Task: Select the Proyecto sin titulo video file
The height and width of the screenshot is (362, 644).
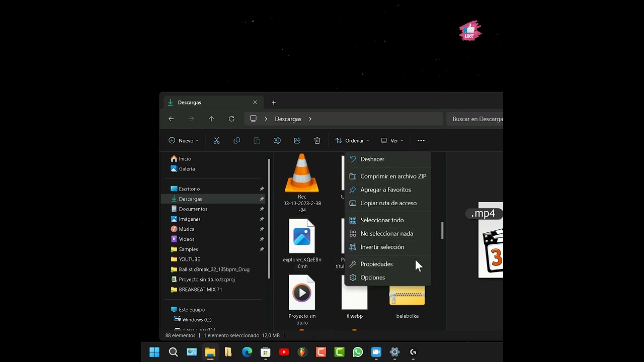Action: (302, 300)
